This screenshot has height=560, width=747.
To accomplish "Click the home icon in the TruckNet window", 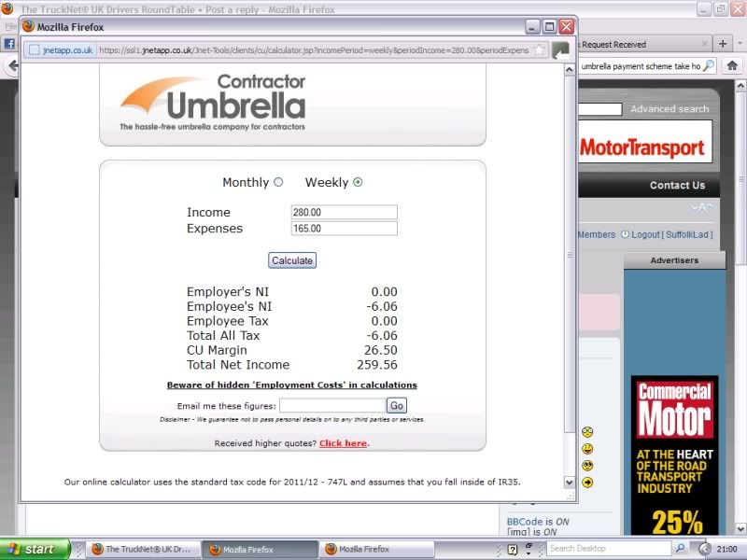I will tap(732, 65).
